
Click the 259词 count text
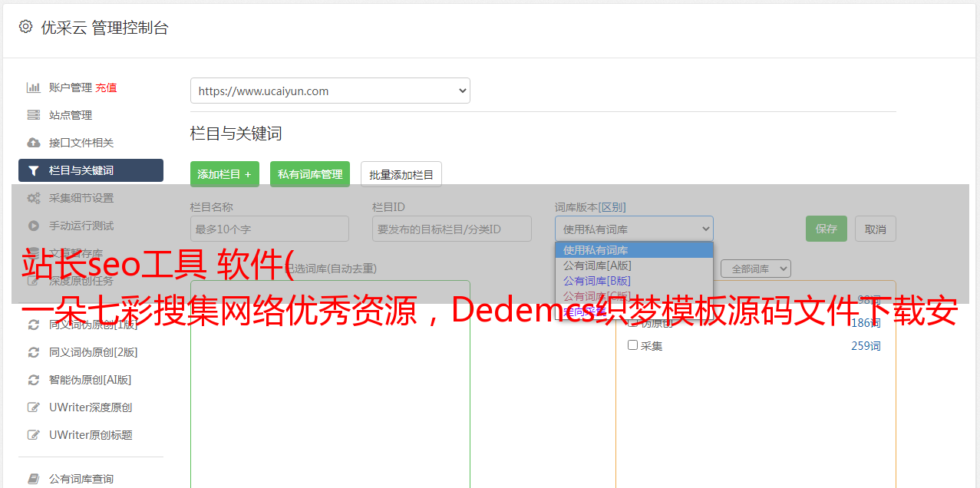pos(866,346)
